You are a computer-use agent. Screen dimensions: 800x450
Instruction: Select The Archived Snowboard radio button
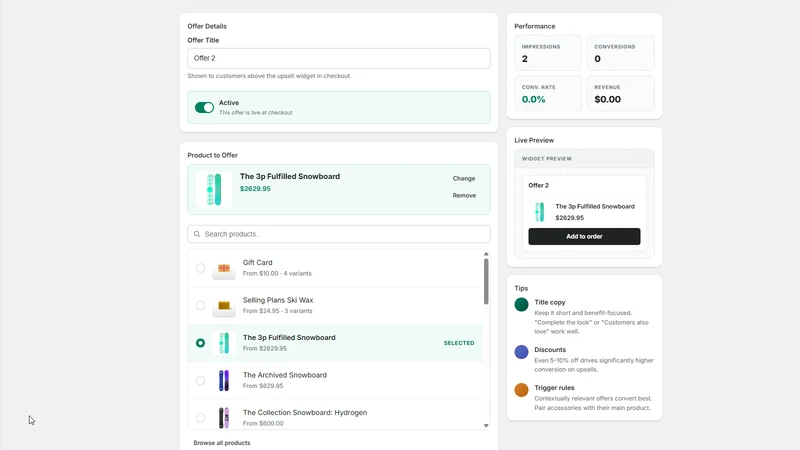[201, 381]
